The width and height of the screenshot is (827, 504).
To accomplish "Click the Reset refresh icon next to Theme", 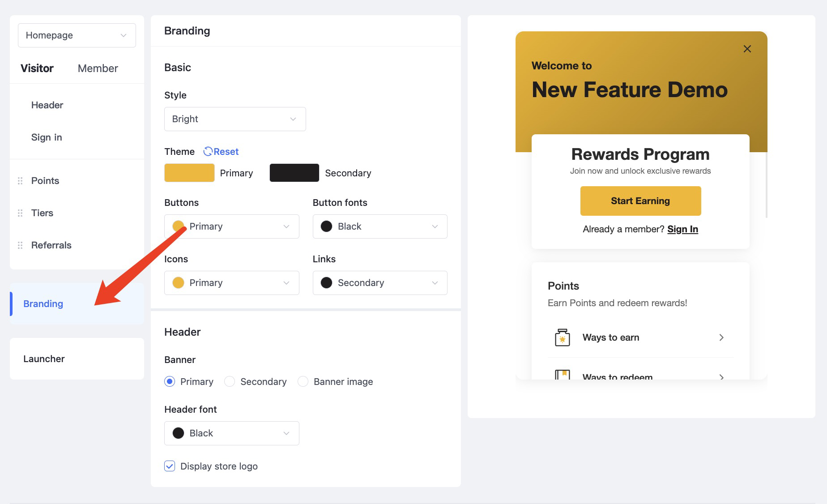I will click(x=208, y=151).
